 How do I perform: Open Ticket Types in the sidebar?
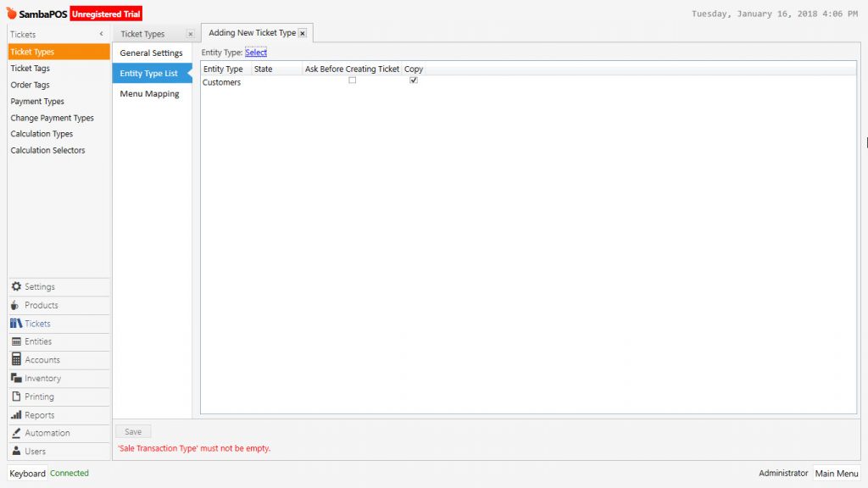[x=58, y=52]
